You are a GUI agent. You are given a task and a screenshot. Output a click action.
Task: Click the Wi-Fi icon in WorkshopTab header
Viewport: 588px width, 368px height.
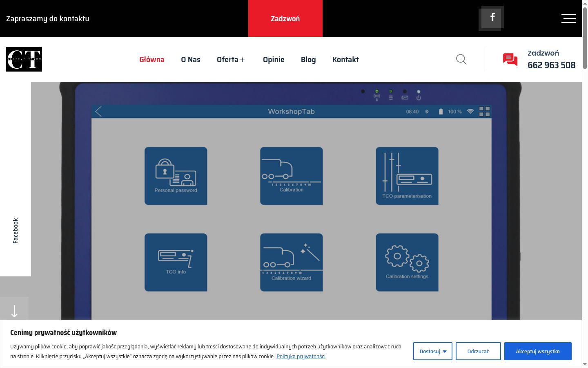pos(470,111)
